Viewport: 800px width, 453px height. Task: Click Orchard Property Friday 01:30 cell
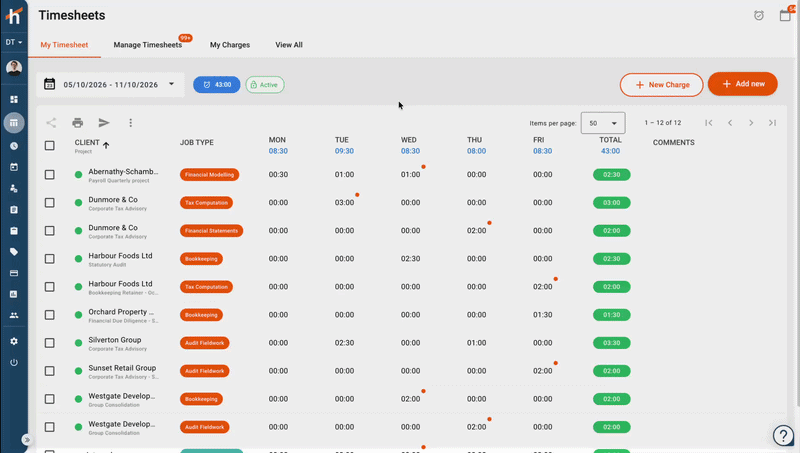(x=542, y=315)
